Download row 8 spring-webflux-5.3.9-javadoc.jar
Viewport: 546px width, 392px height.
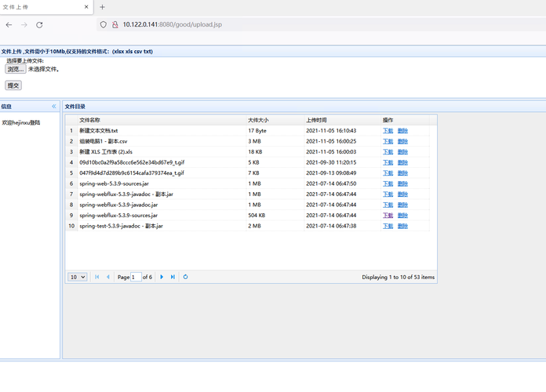[388, 205]
